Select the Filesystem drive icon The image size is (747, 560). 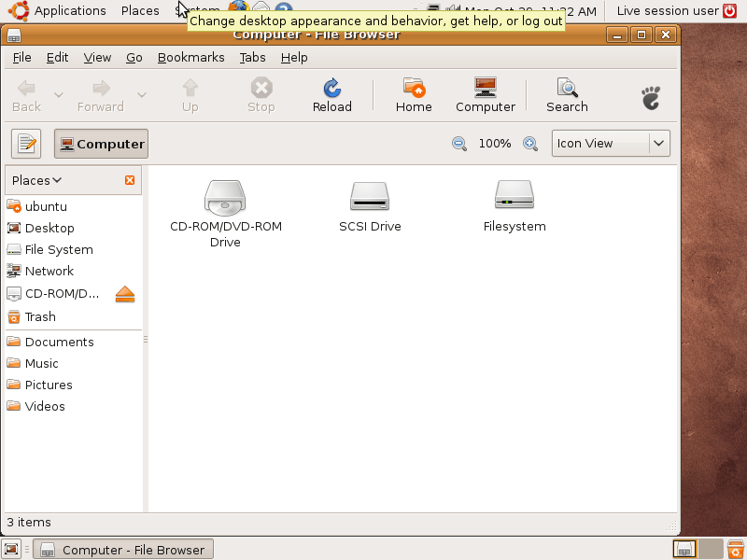click(514, 195)
